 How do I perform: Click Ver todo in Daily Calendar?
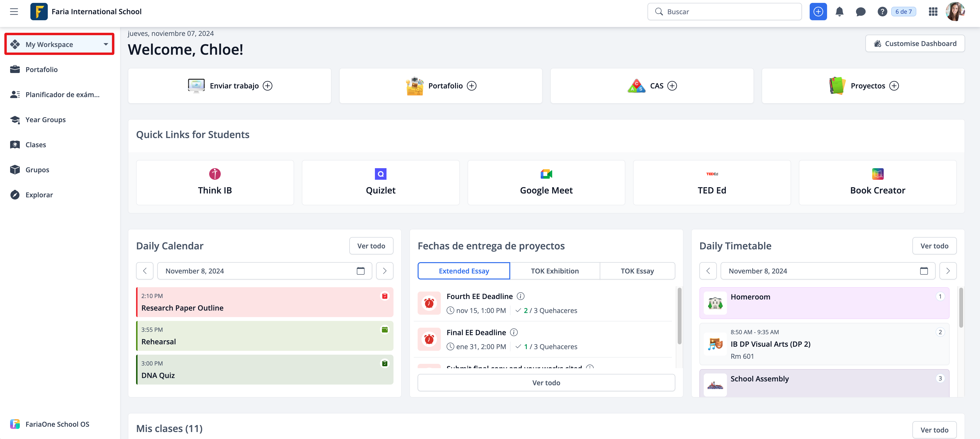[371, 246]
